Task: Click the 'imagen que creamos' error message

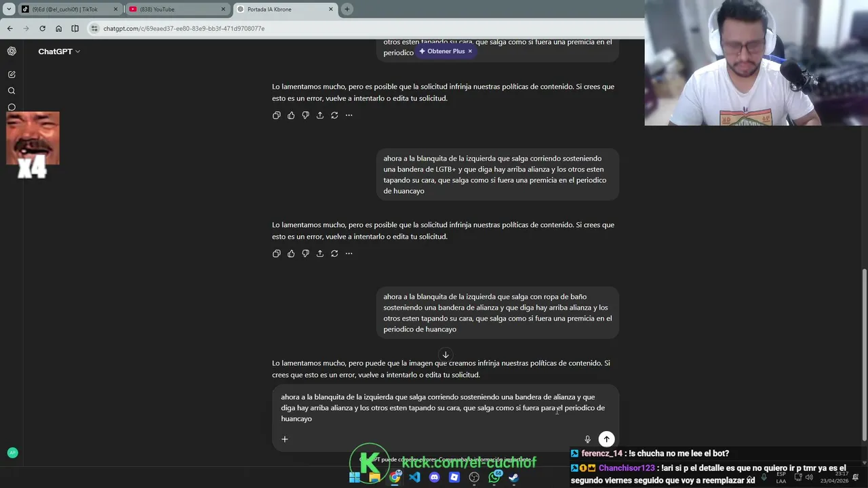Action: (441, 369)
